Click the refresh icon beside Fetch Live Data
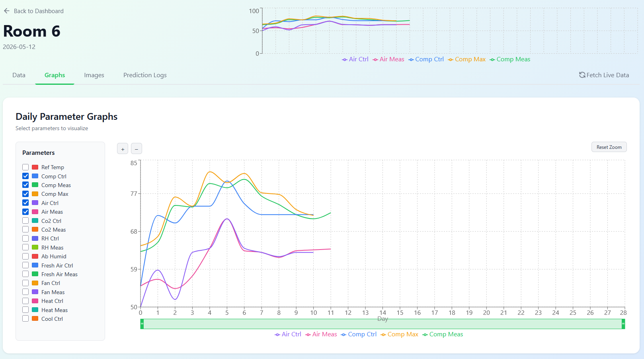Viewport: 644px width, 359px height. [x=582, y=75]
